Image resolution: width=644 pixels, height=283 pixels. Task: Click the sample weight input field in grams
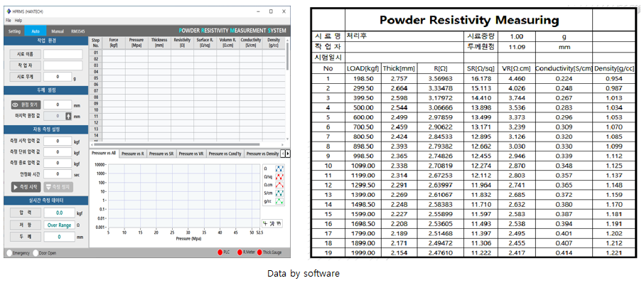(58, 76)
